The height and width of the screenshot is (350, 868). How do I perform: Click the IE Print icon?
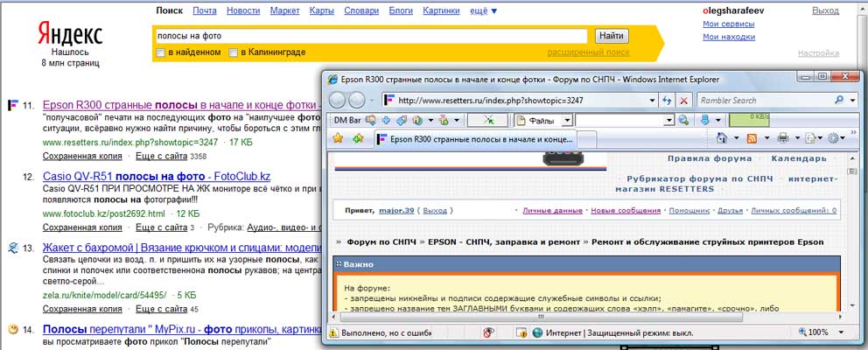coord(783,138)
